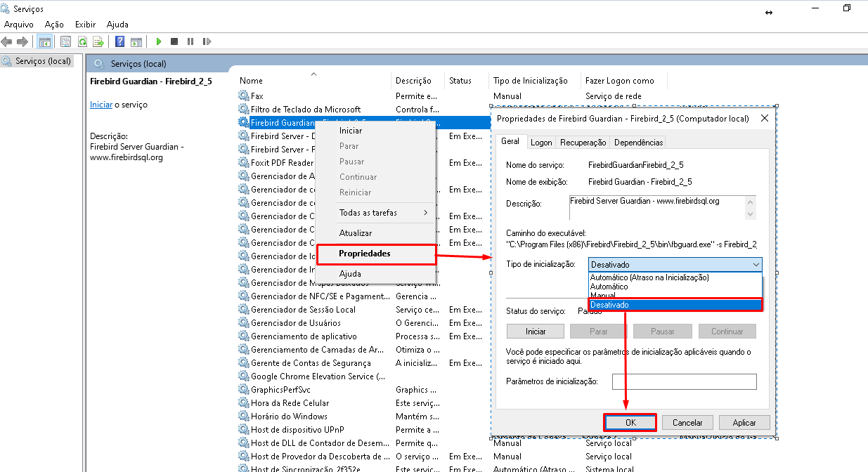Choose Iniciar in the context menu
This screenshot has height=472, width=868.
(x=376, y=131)
